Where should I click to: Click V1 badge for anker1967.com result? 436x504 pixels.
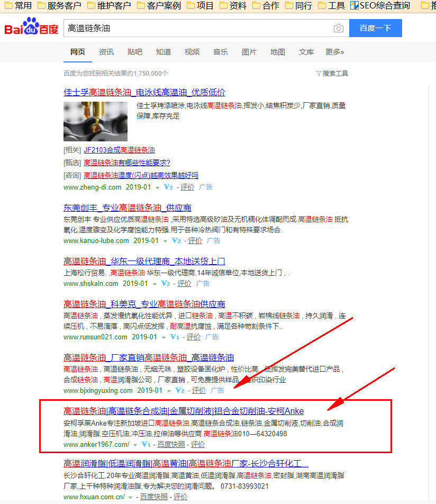tap(146, 445)
